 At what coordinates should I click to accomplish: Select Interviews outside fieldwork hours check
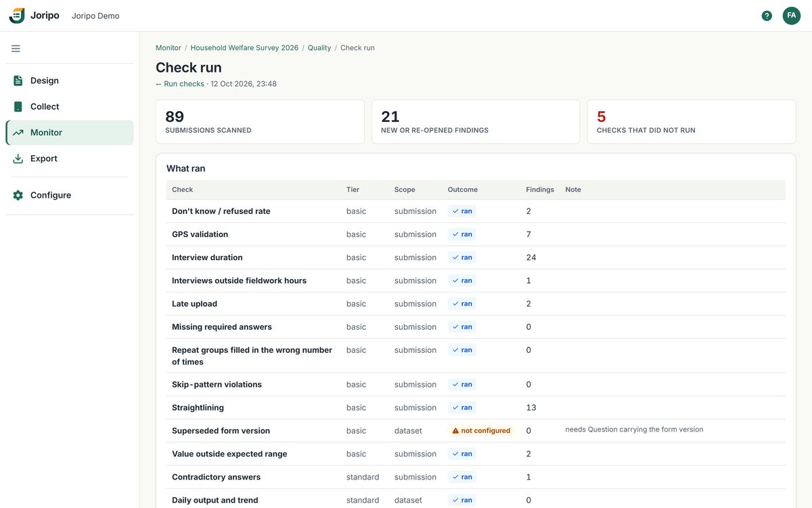pos(240,280)
